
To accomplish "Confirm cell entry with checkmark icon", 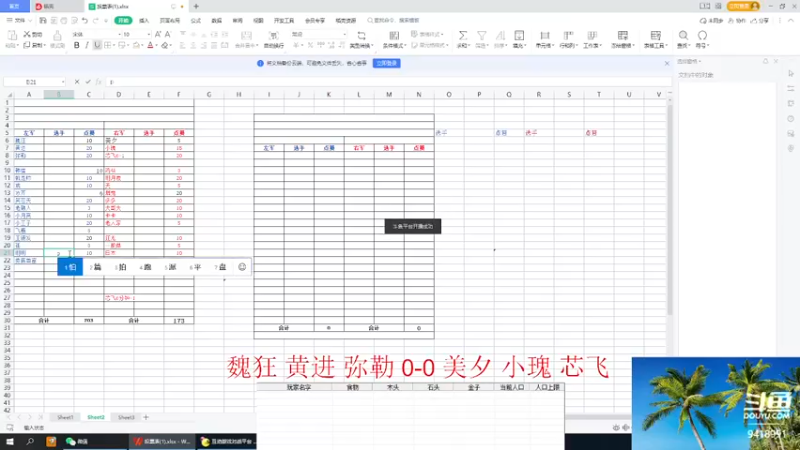I will (x=88, y=82).
